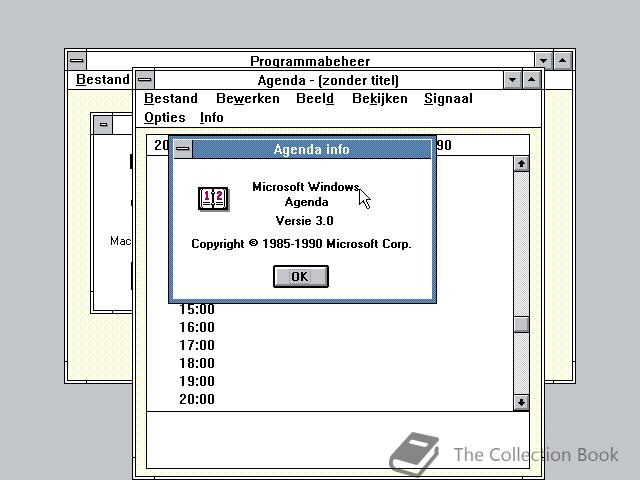Viewport: 640px width, 480px height.
Task: Open Agenda info dialog control menu
Action: click(182, 149)
